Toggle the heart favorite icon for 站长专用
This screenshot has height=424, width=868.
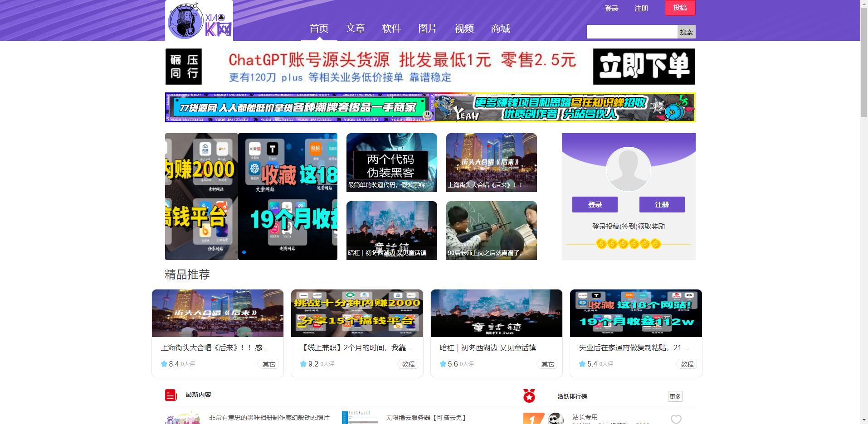676,419
